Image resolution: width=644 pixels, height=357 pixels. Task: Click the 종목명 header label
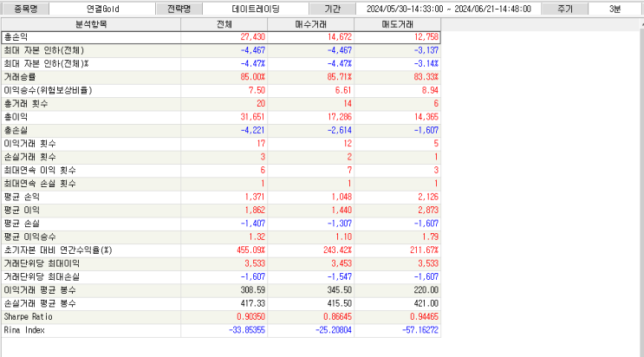pos(25,9)
